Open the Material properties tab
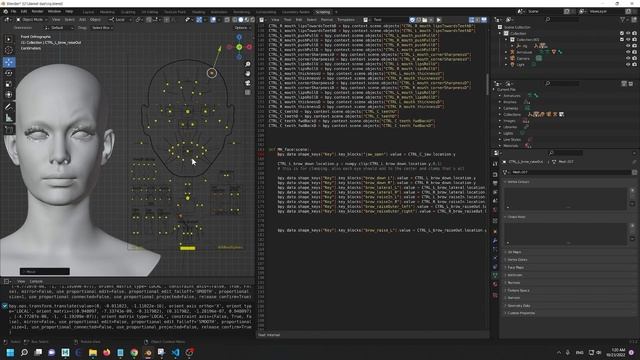Viewport: 640px width, 360px height. (495, 284)
